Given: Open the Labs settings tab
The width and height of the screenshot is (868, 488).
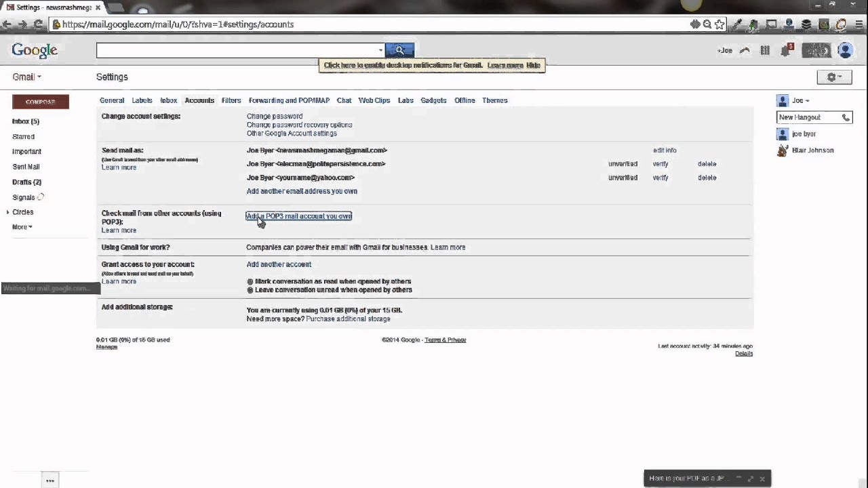Looking at the screenshot, I should [406, 100].
